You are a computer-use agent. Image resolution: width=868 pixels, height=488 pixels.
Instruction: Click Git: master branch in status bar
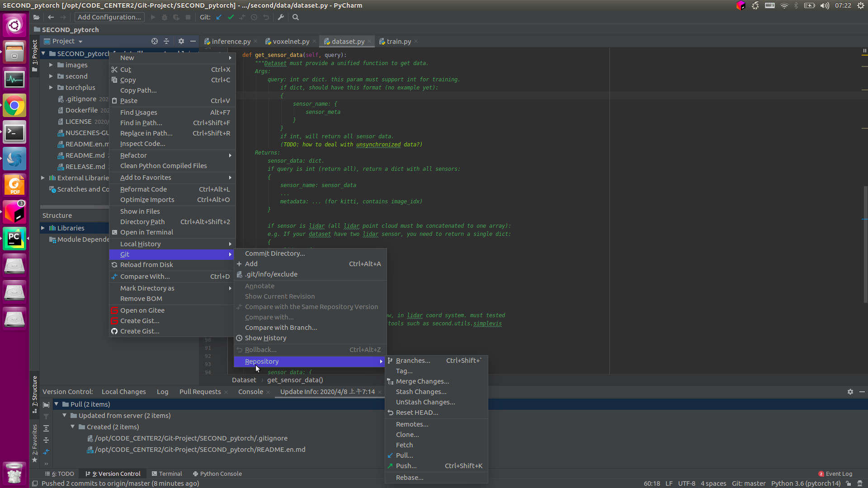click(749, 483)
